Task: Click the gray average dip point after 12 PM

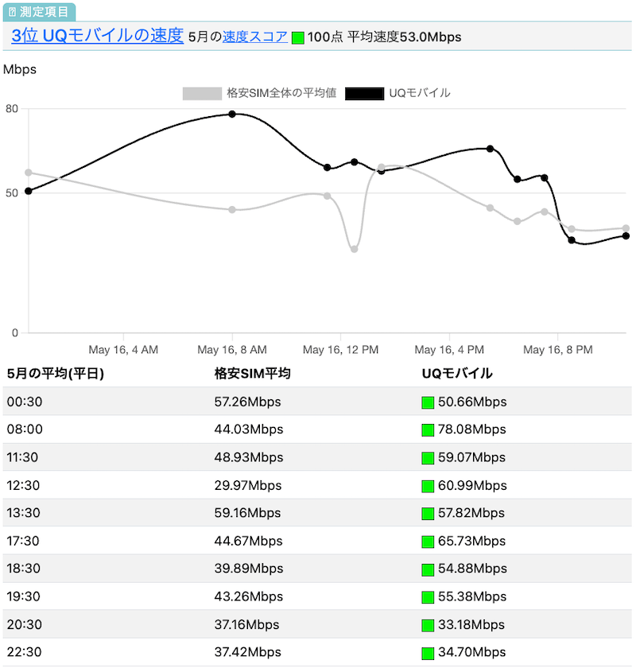Action: (354, 249)
